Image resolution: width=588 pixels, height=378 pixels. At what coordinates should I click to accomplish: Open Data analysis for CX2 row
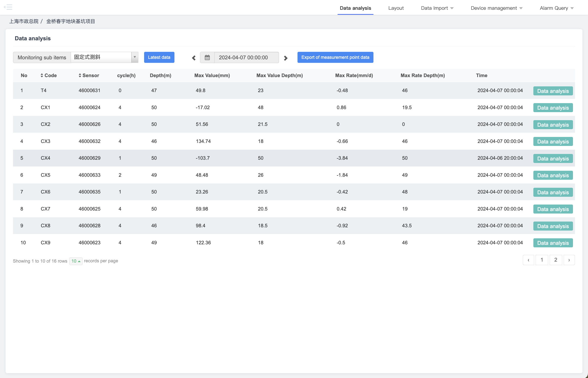click(553, 125)
